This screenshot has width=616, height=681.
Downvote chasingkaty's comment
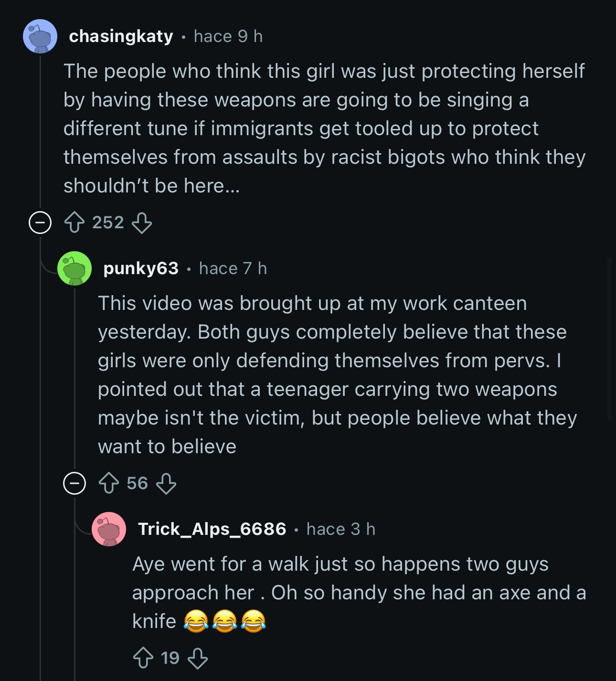tap(142, 223)
